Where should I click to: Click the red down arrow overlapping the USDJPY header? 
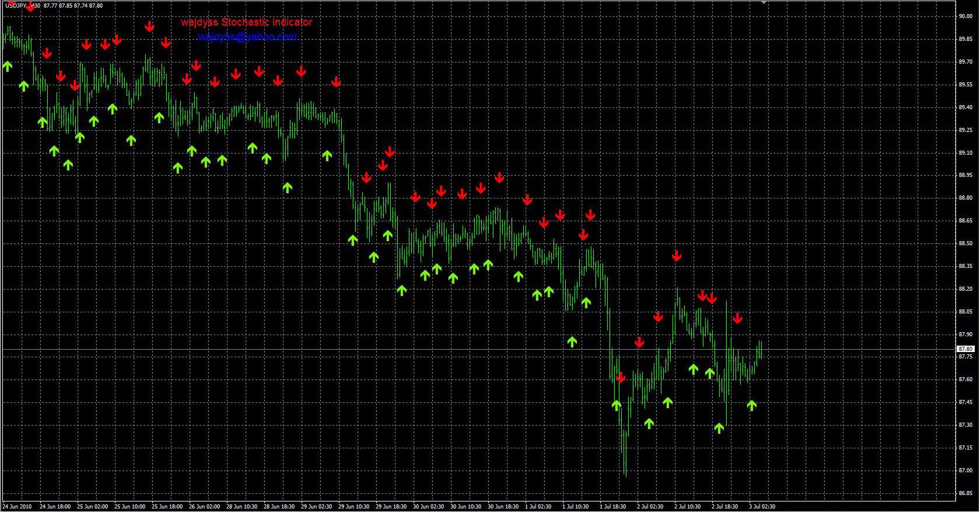click(30, 7)
